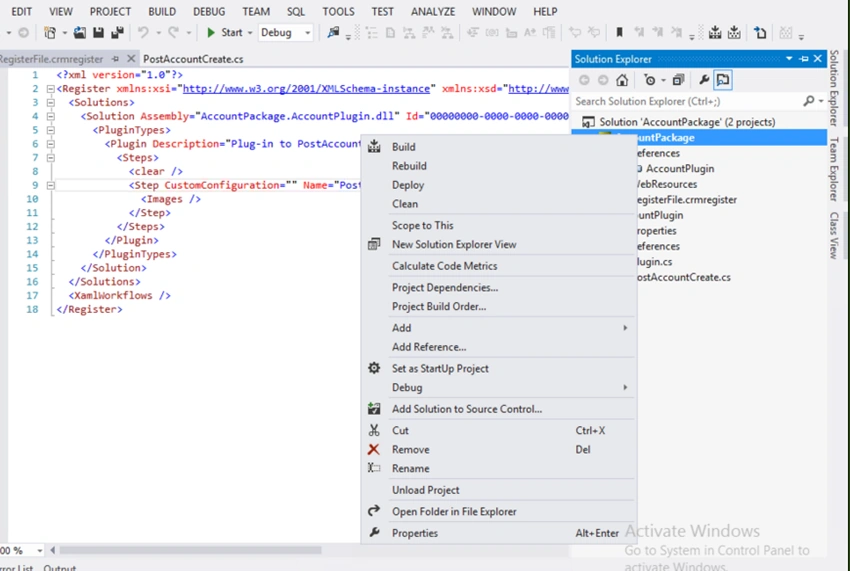
Task: Expand the Add submenu in context menu
Action: (625, 328)
